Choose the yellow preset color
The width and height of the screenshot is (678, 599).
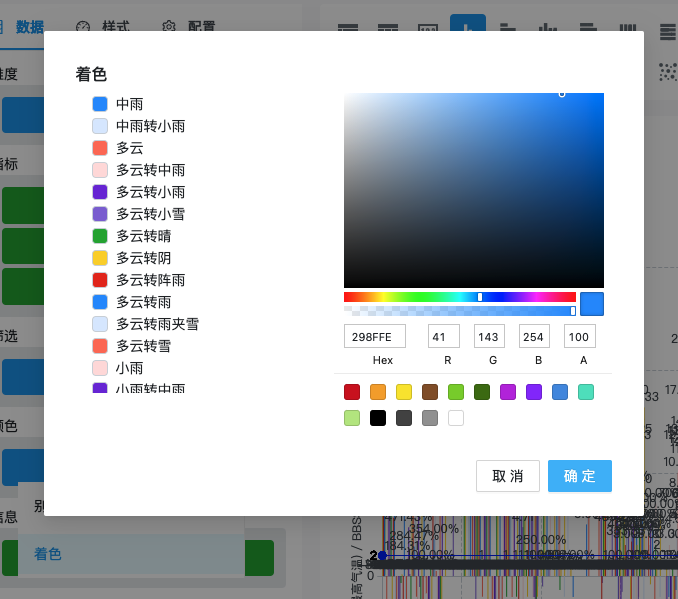404,392
